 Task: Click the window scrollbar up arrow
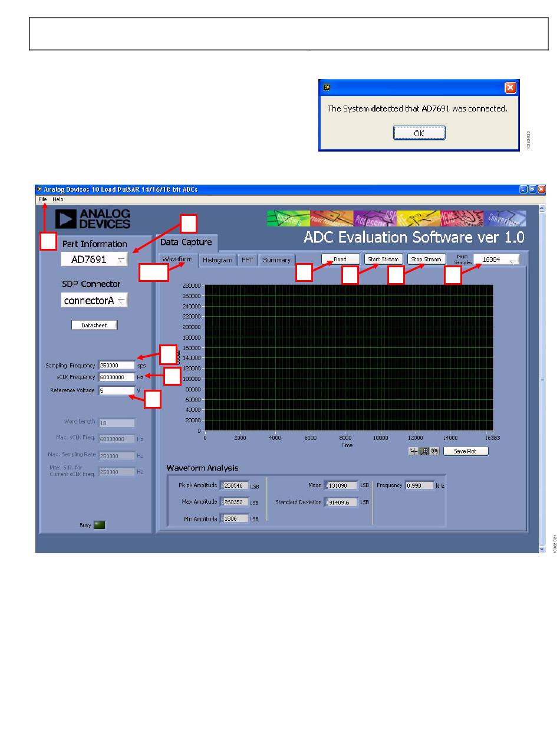[542, 208]
